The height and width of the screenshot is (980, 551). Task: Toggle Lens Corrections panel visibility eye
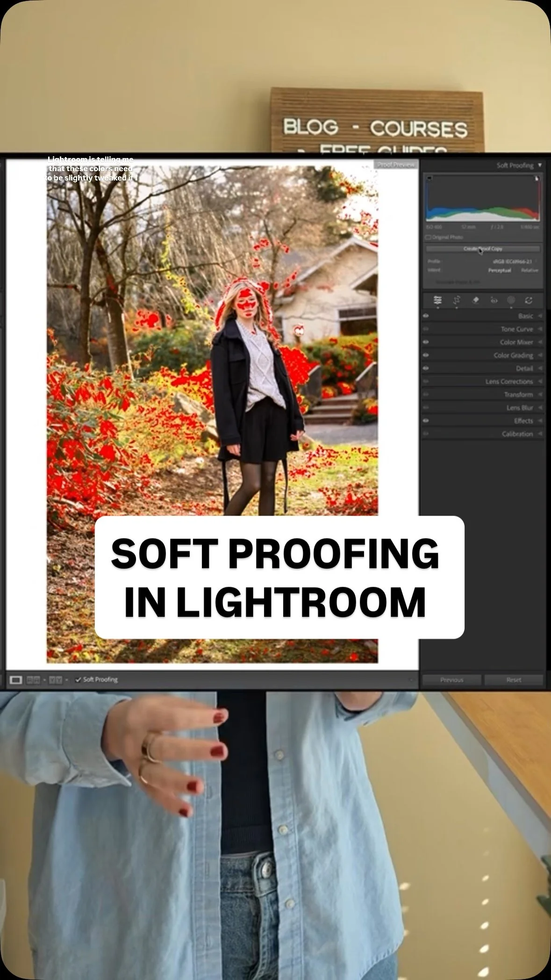point(426,382)
